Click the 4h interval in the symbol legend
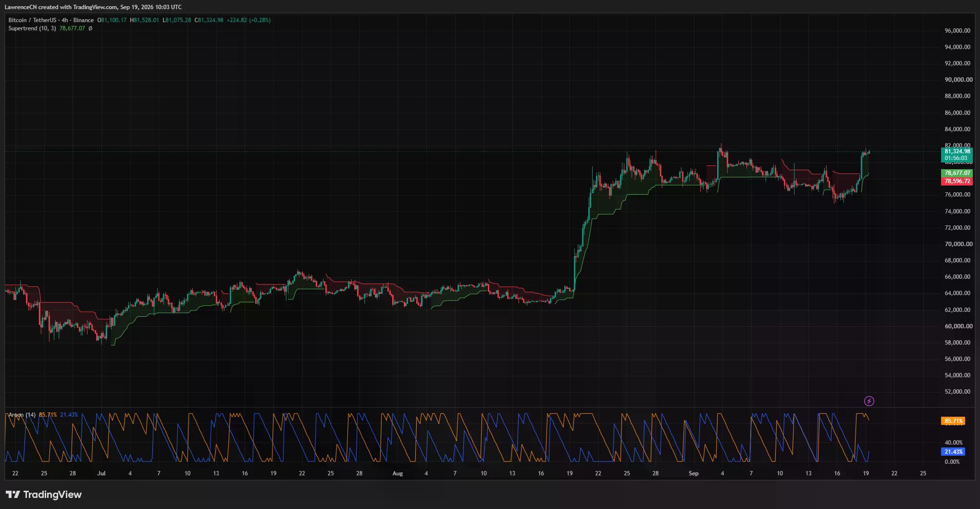Screen dimensions: 980x509 click(x=65, y=20)
